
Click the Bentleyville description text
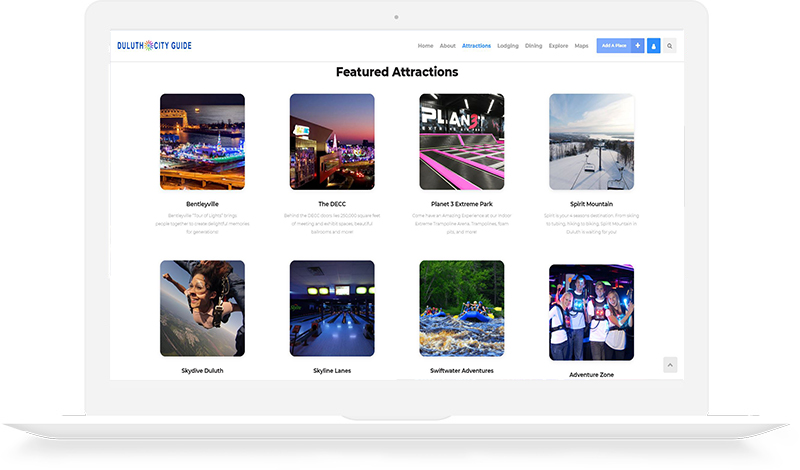point(202,224)
